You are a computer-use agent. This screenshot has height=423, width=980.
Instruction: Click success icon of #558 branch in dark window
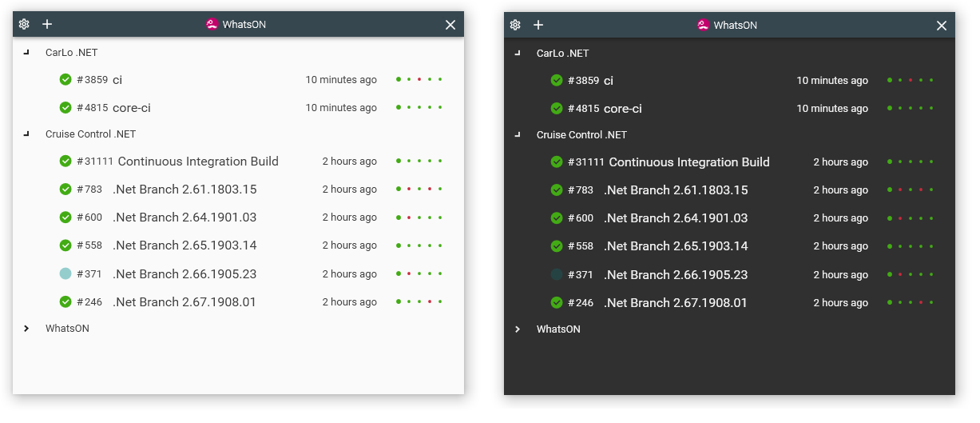(x=557, y=245)
